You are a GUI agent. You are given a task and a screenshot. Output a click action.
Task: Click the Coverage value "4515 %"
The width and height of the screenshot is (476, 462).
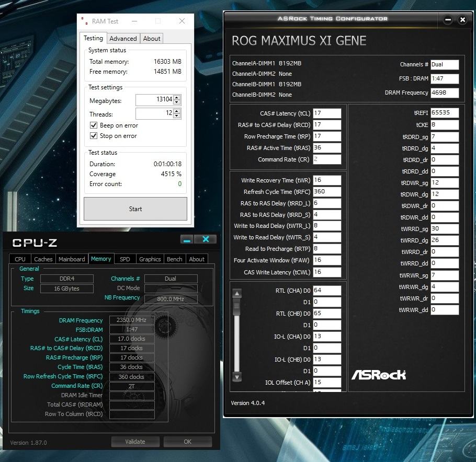171,174
